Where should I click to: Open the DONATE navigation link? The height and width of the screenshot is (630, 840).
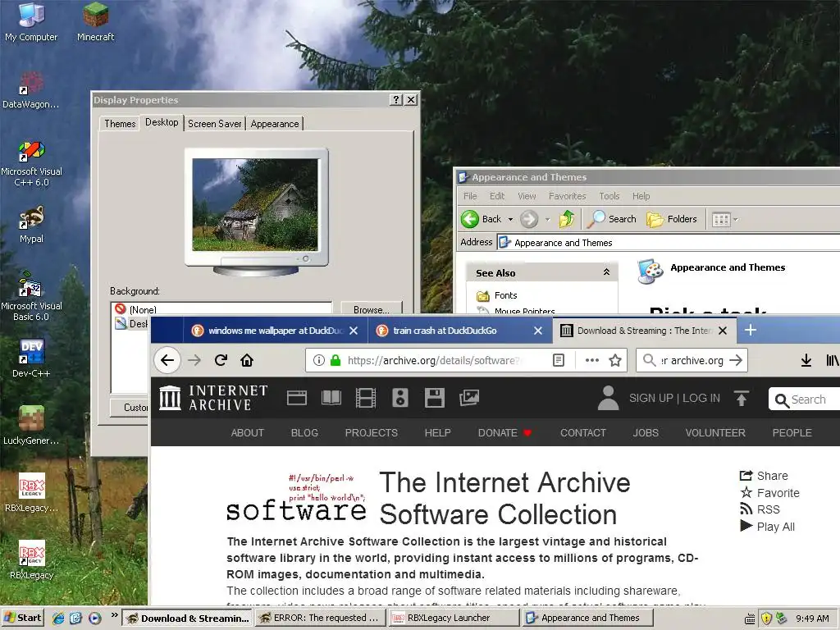click(504, 432)
